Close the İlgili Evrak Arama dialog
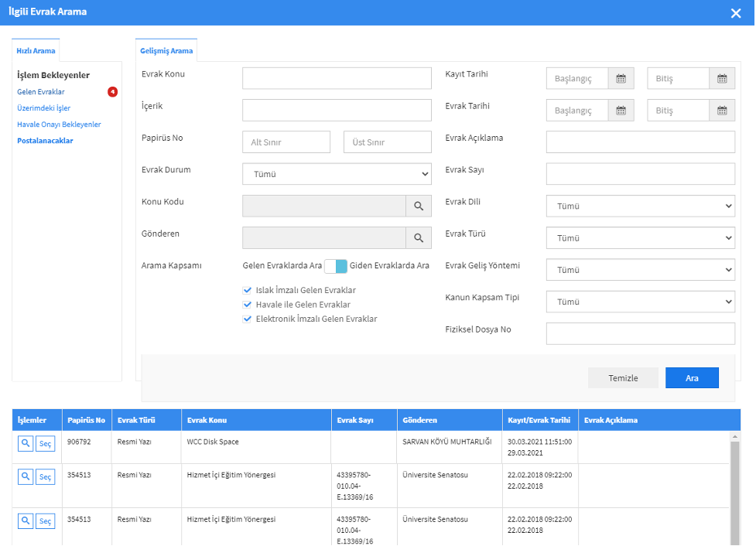This screenshot has width=756, height=546. pos(736,13)
